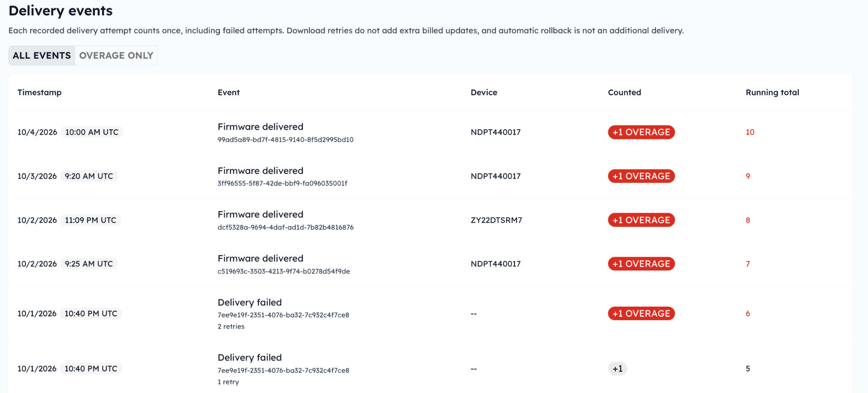Click device ZY22DTSRM7
Image resolution: width=868 pixels, height=393 pixels.
click(x=496, y=220)
